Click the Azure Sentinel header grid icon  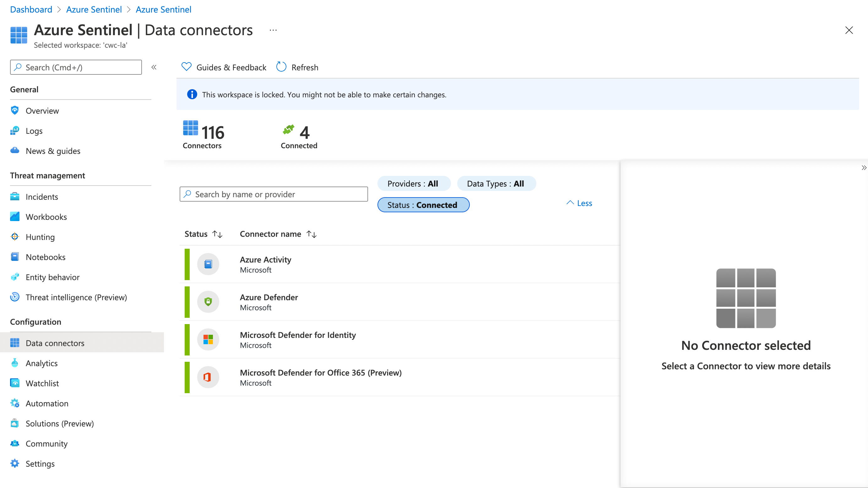tap(19, 35)
